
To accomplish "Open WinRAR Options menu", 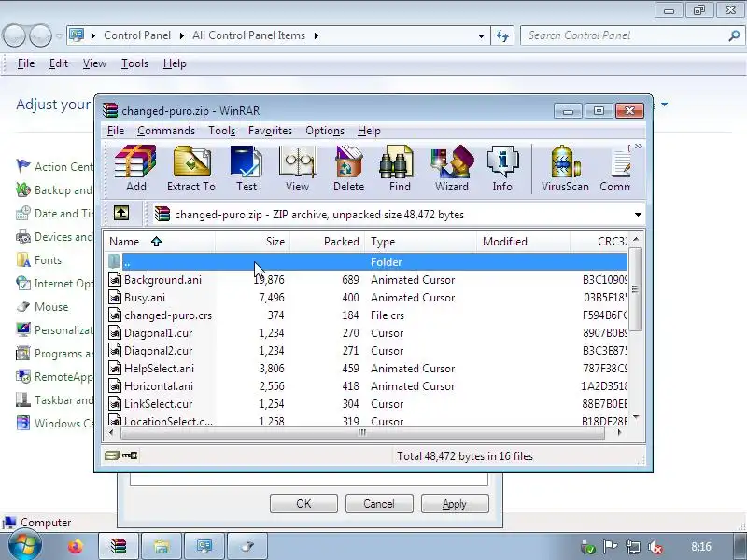I will pos(324,131).
